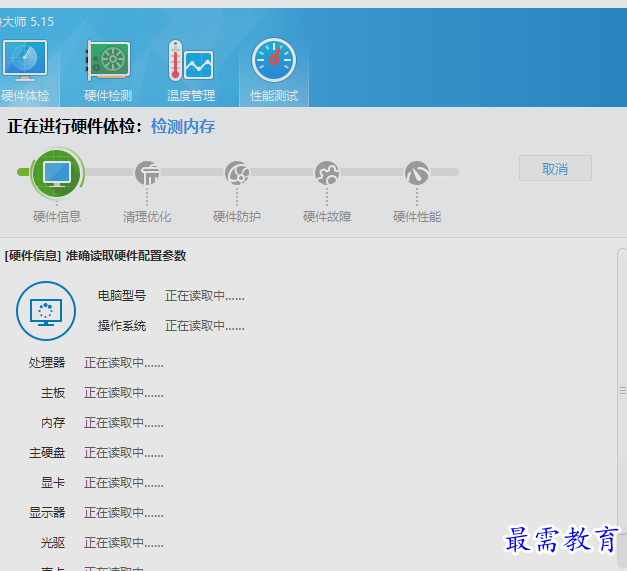Select the 硬件故障 step label

pos(327,217)
